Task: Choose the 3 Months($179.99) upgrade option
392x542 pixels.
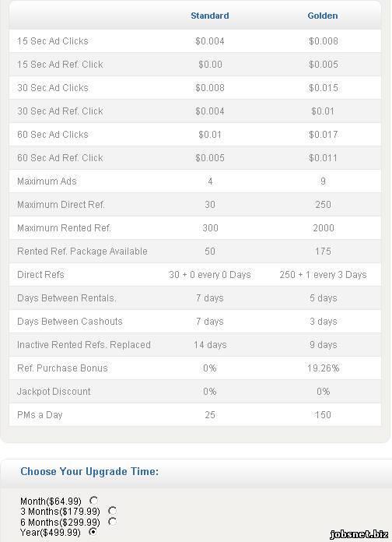Action: [x=112, y=511]
